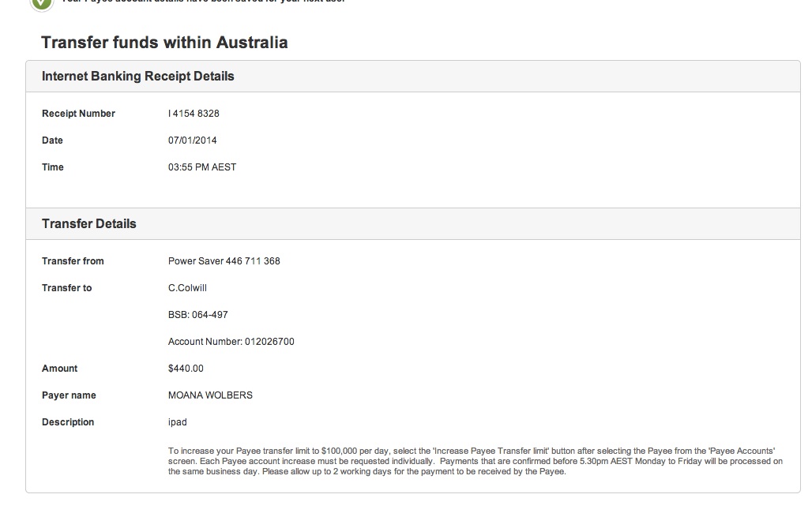Click the 'Transfer from' label
Viewport: 812px width, 513px height.
(73, 261)
